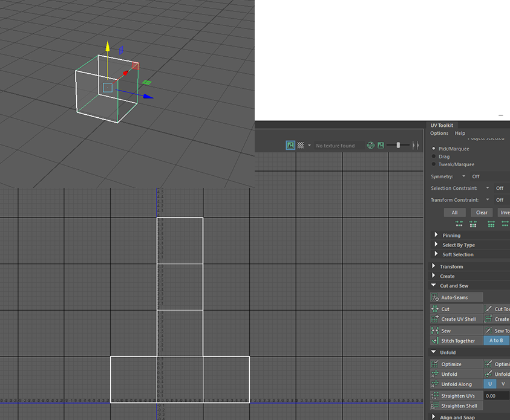Click the Cut tool icon
This screenshot has height=420, width=510.
tap(435, 309)
